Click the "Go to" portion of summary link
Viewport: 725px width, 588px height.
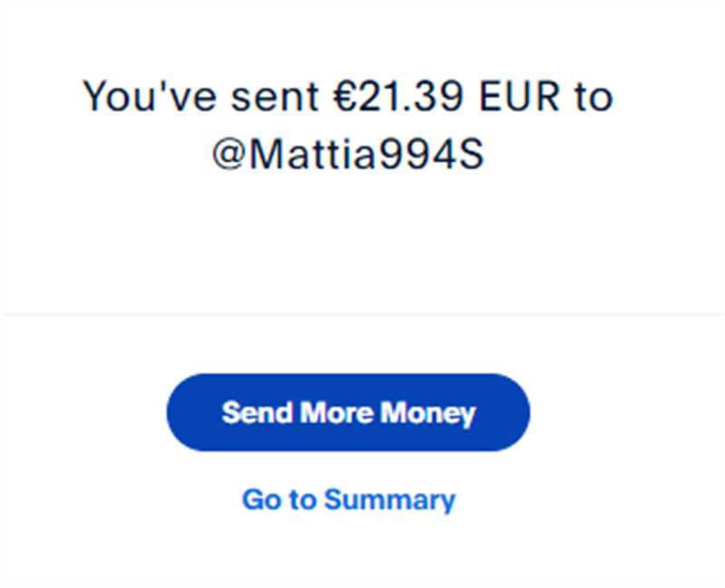279,499
